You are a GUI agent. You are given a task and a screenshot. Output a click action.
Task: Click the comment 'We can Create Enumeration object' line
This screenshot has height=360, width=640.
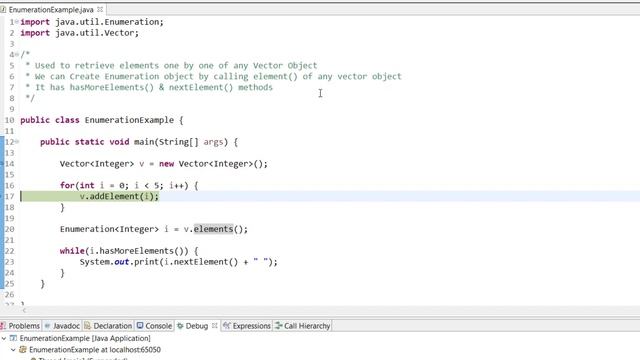tap(213, 76)
